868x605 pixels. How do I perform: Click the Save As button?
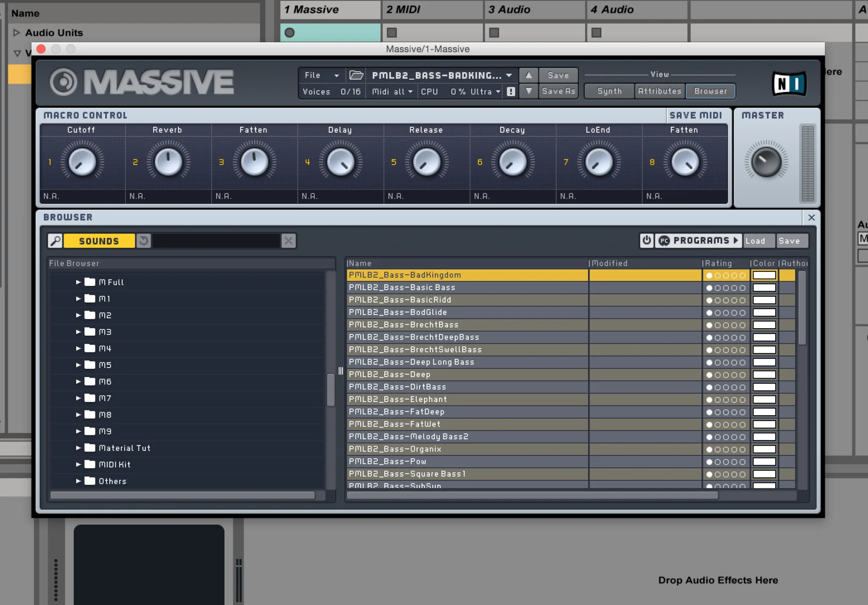coord(558,91)
